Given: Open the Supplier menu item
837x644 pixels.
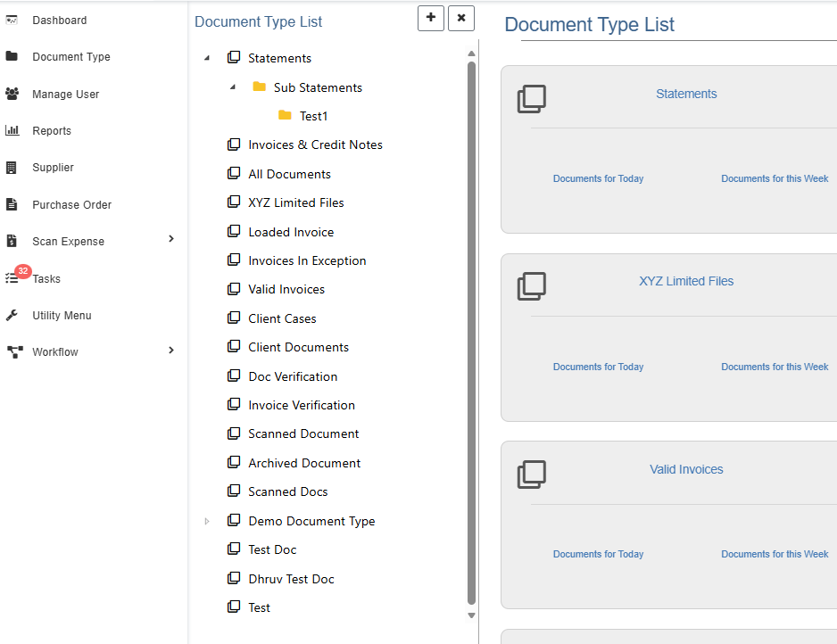Looking at the screenshot, I should pos(53,168).
